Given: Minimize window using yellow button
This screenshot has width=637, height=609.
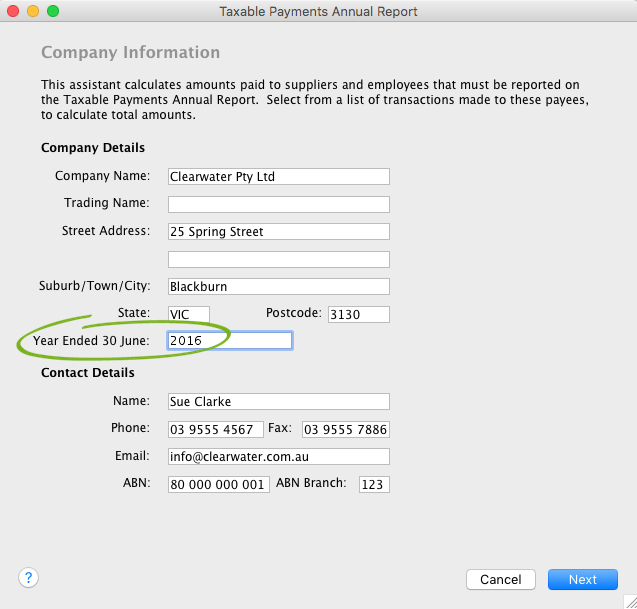Looking at the screenshot, I should pyautogui.click(x=33, y=11).
